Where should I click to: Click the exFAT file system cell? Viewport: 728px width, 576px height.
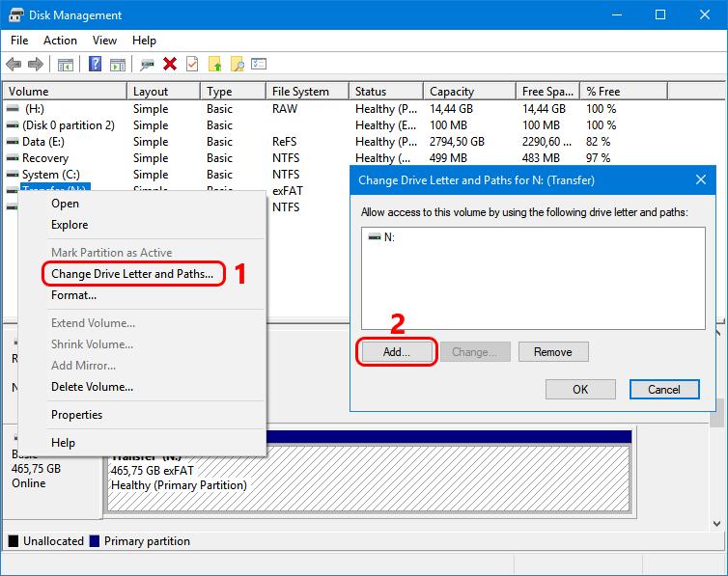(288, 191)
